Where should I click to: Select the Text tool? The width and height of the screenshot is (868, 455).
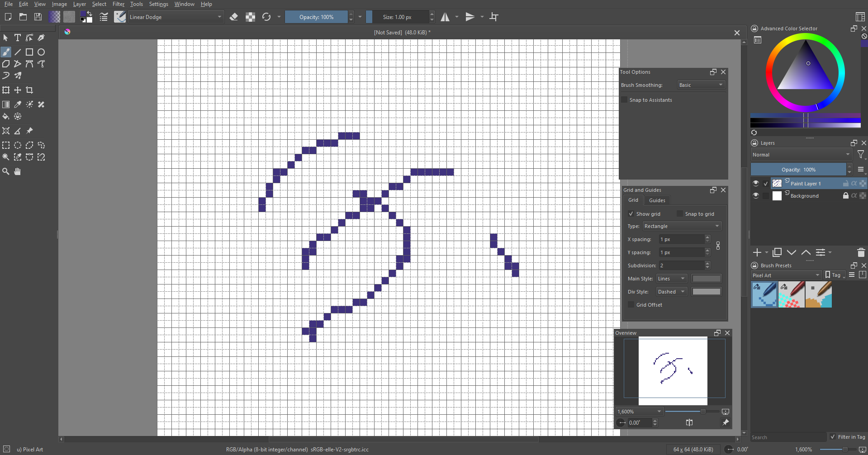click(x=18, y=38)
